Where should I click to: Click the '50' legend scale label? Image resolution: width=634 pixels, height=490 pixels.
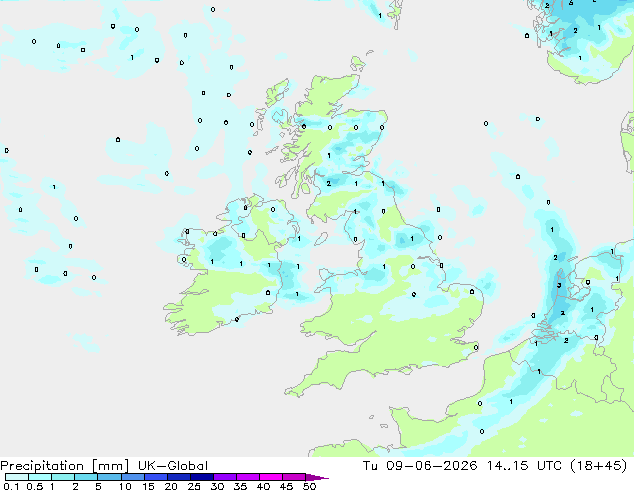click(x=309, y=486)
